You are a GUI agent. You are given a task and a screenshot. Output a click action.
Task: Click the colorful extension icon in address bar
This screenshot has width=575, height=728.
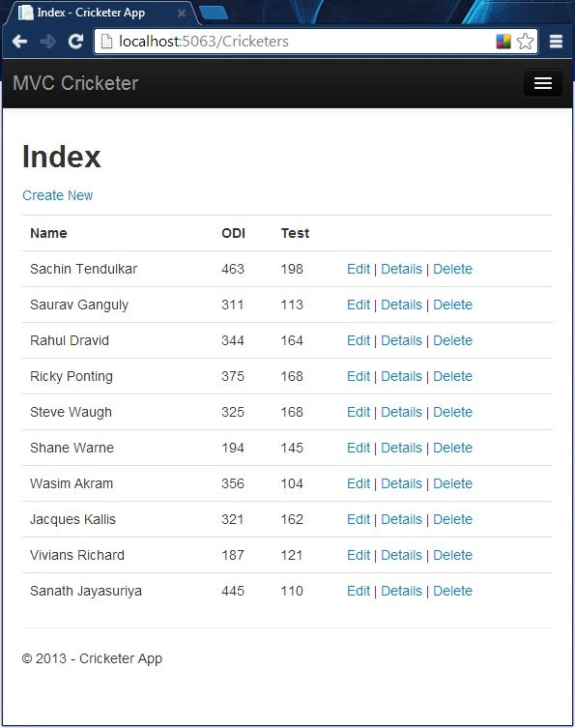[503, 42]
